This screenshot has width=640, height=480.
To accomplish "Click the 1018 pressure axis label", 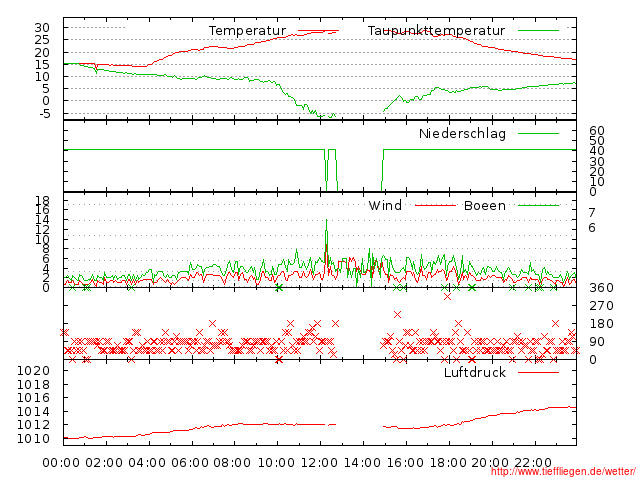I will click(x=33, y=384).
